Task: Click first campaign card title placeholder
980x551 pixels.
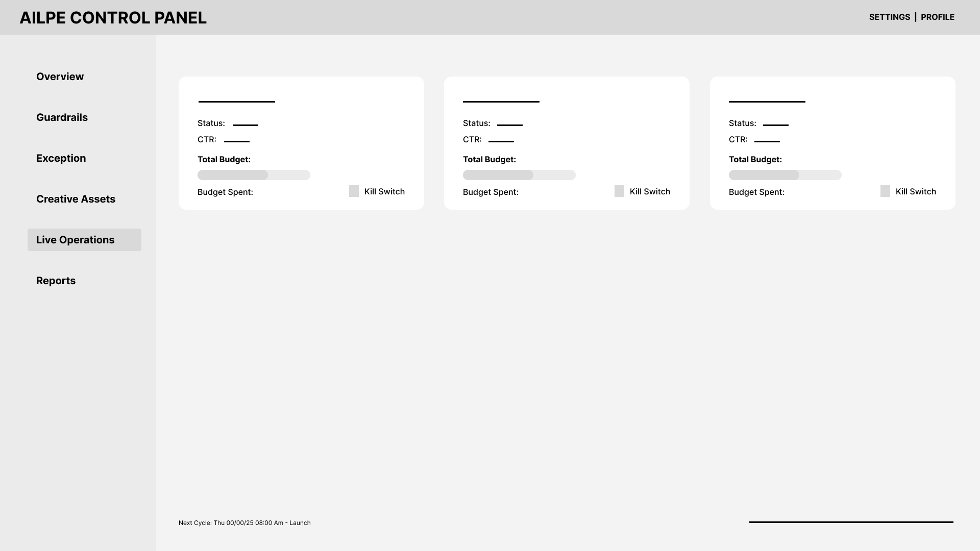Action: tap(237, 102)
